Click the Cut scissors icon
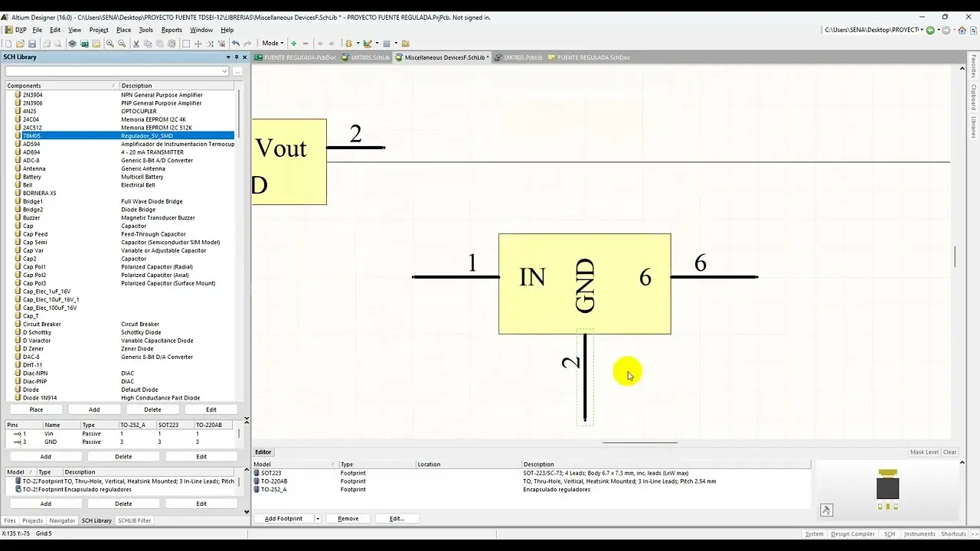Image resolution: width=980 pixels, height=551 pixels. 136,44
